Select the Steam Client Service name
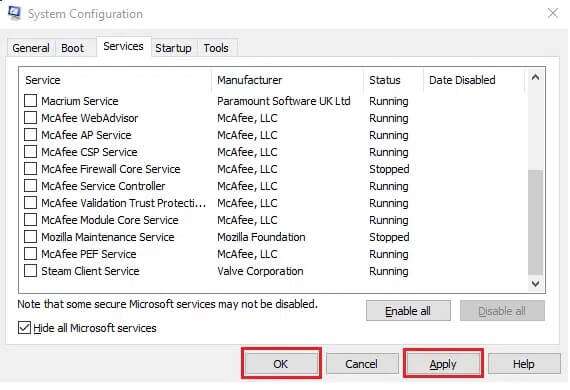This screenshot has height=390, width=570. click(90, 271)
